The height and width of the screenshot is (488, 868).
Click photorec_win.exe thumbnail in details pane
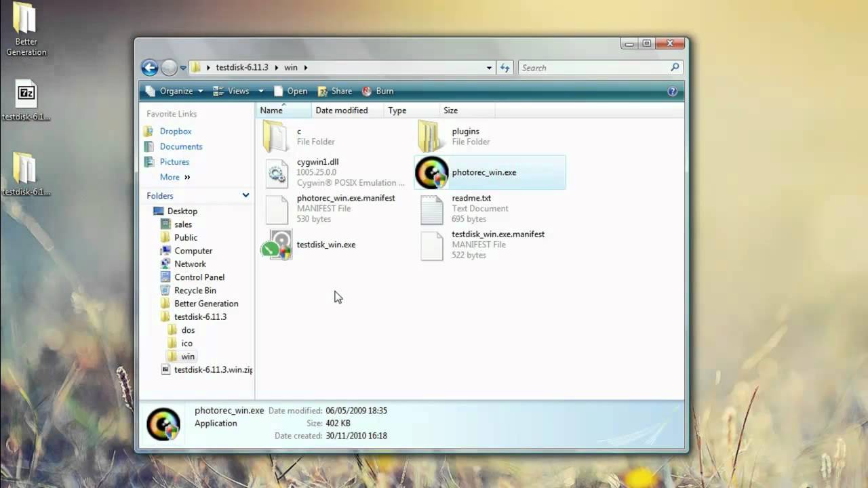click(163, 424)
